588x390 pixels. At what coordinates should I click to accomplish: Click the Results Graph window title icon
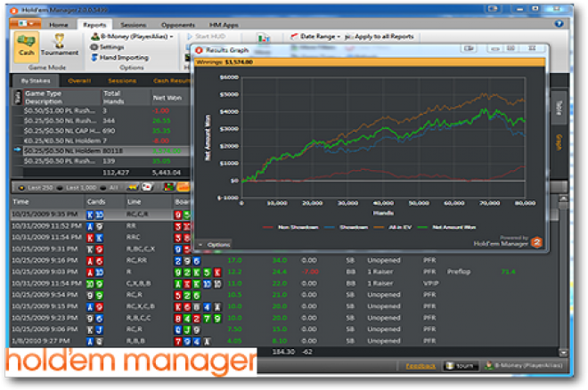[x=200, y=50]
